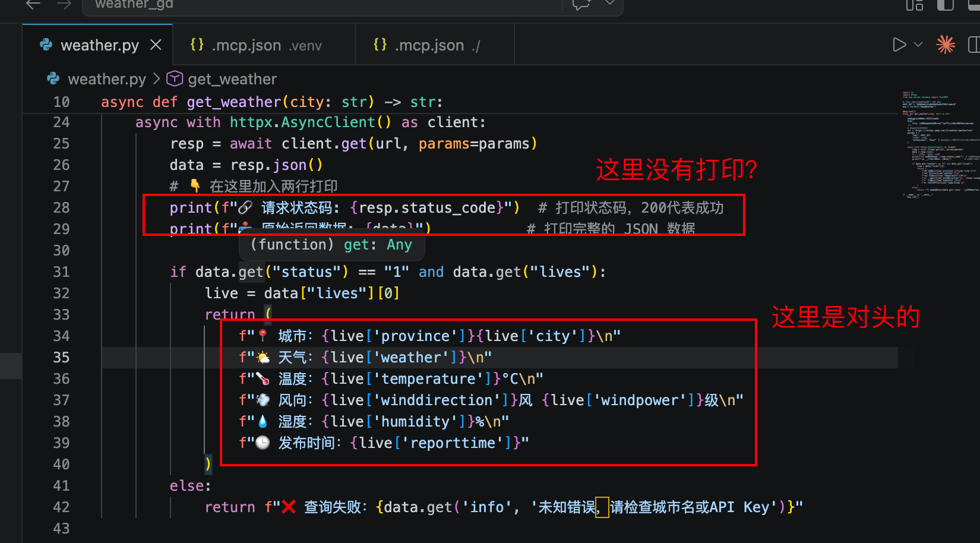Screen dimensions: 980x543
Task: Open the .mcp.json ./ tab
Action: [435, 45]
